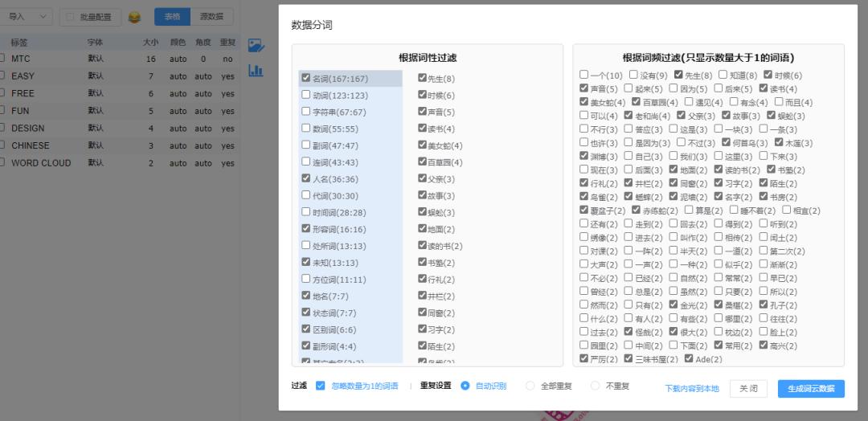Click the 下载内容到本地 link
This screenshot has width=868, height=421.
[x=692, y=388]
